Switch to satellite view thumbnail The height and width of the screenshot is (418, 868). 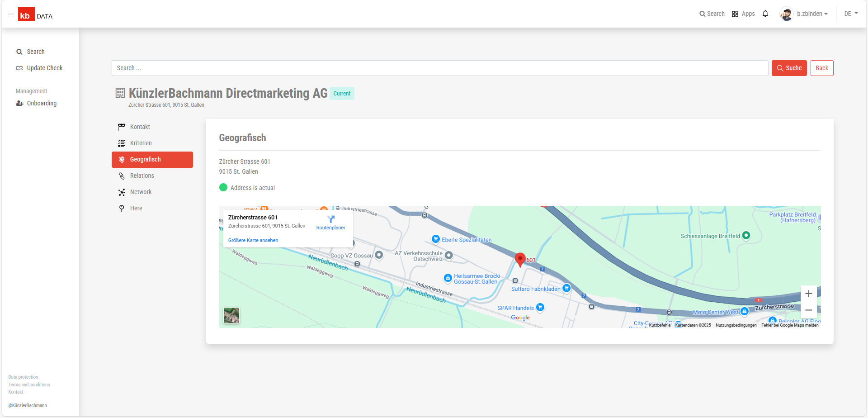coord(231,315)
